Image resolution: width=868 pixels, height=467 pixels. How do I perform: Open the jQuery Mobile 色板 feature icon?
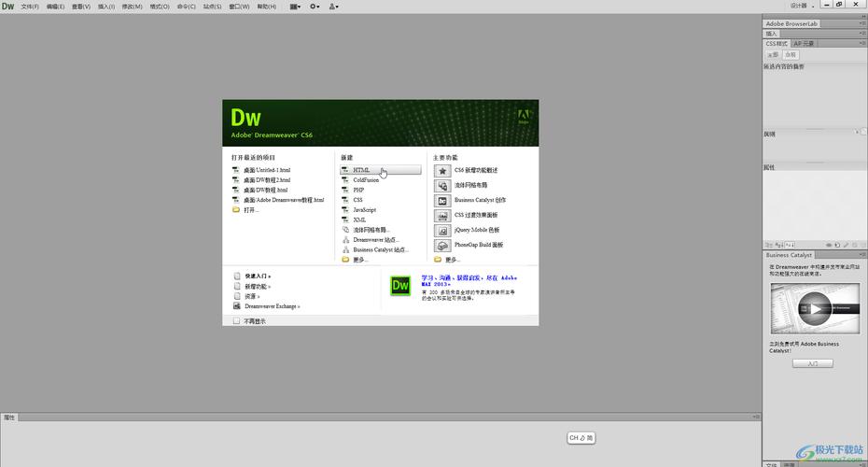442,230
